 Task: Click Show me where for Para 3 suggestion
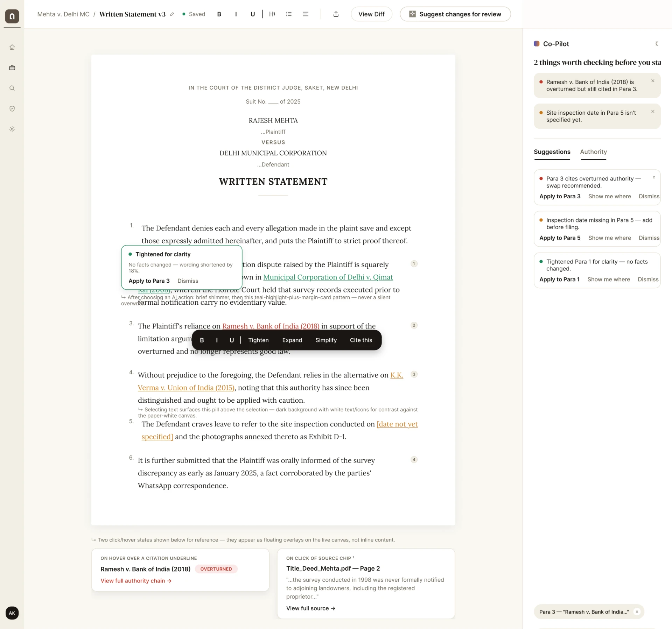(x=609, y=196)
